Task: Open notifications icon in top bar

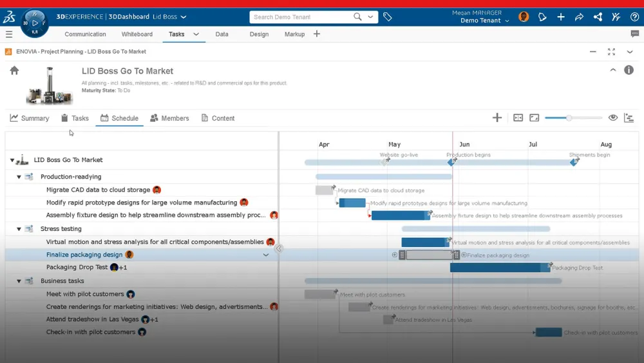Action: (542, 17)
